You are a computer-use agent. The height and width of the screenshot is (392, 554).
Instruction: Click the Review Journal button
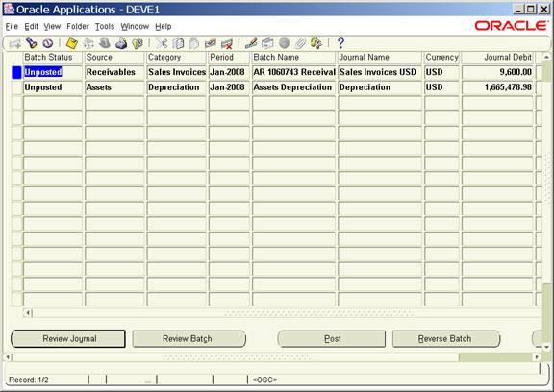[68, 339]
